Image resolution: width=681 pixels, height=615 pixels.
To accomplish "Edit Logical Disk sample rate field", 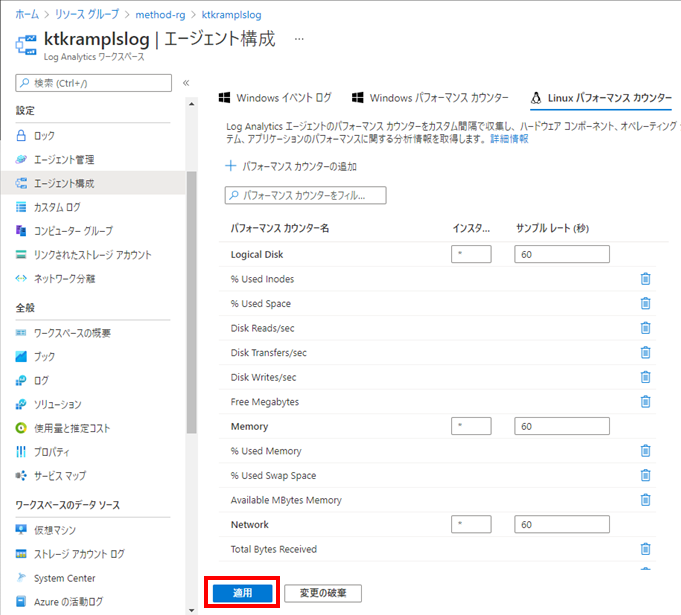I will [562, 254].
